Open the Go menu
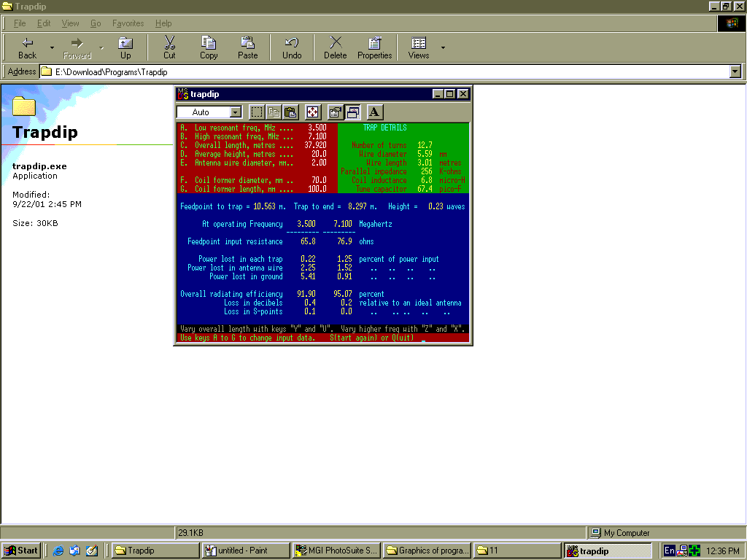 (96, 23)
